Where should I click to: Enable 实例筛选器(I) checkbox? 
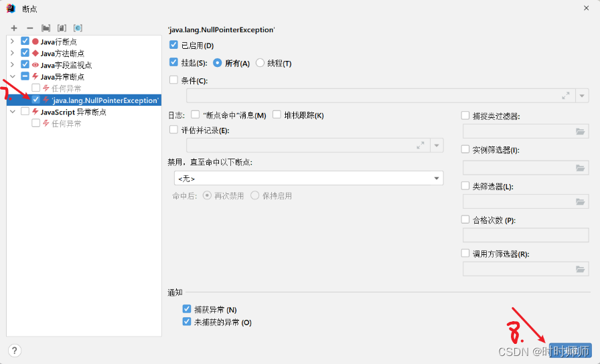(x=465, y=149)
